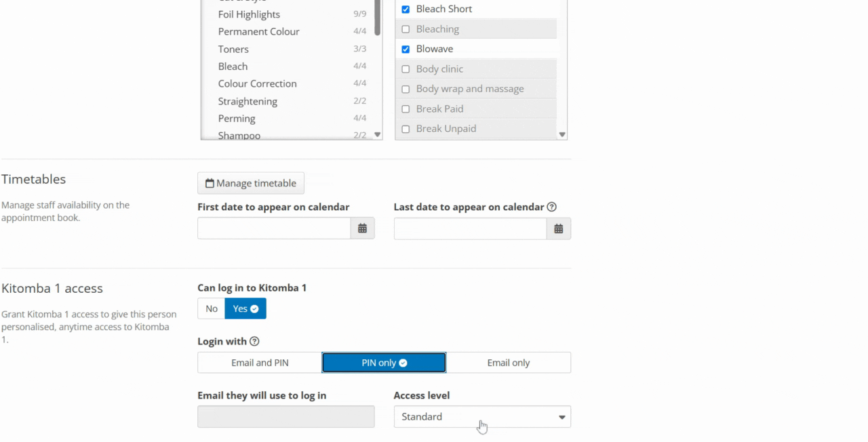
Task: Click First date to appear input field
Action: [x=274, y=228]
